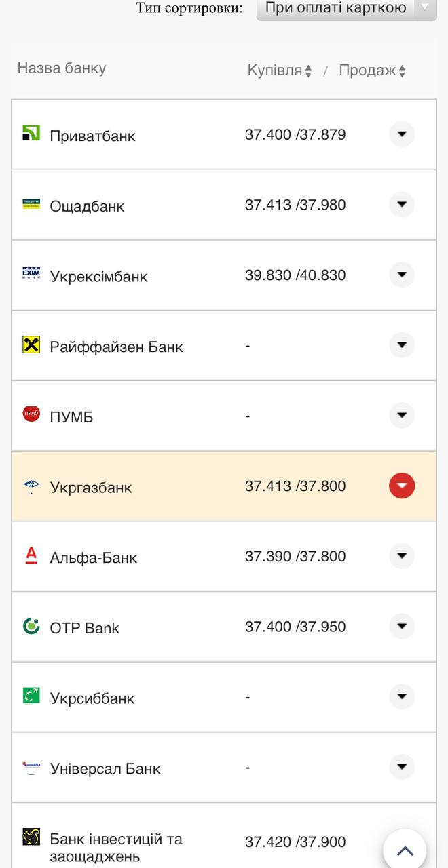The image size is (448, 868).
Task: Click the OTP Bank green logo
Action: pyautogui.click(x=30, y=627)
